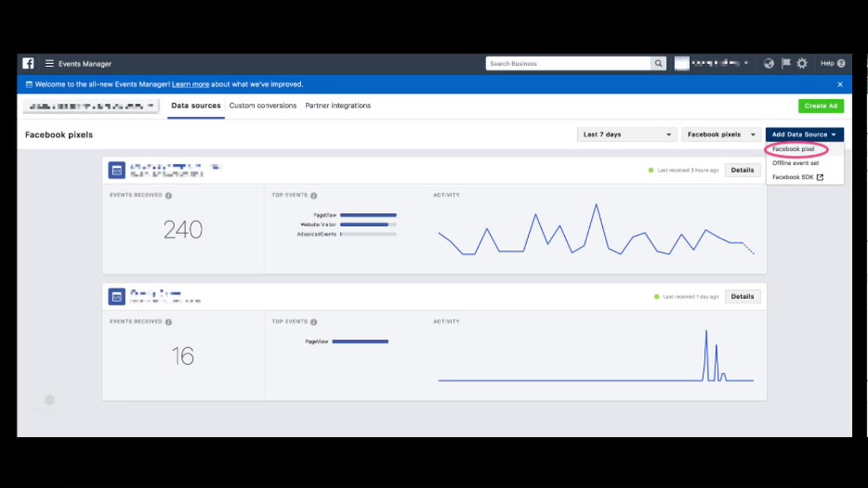
Task: Click the Help question mark icon
Action: 841,64
